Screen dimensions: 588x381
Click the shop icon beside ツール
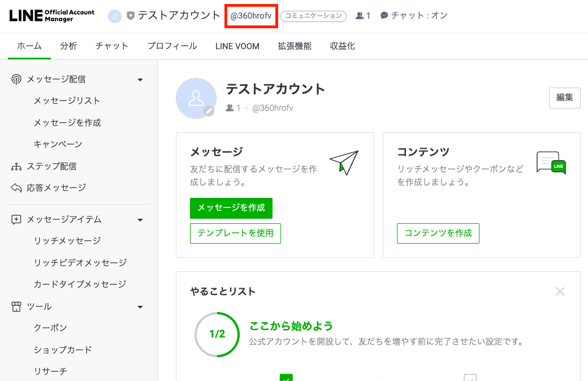tap(16, 307)
